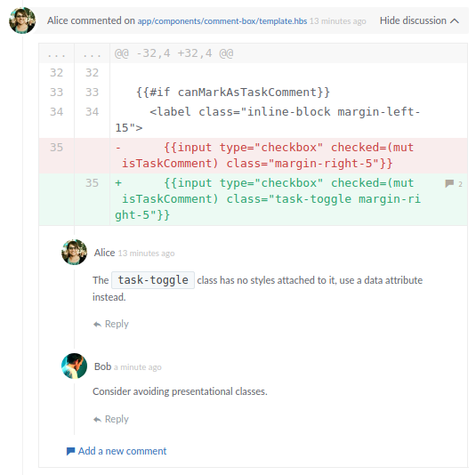Click the first ellipsis in the diff gutter
This screenshot has height=475, width=476.
[56, 54]
